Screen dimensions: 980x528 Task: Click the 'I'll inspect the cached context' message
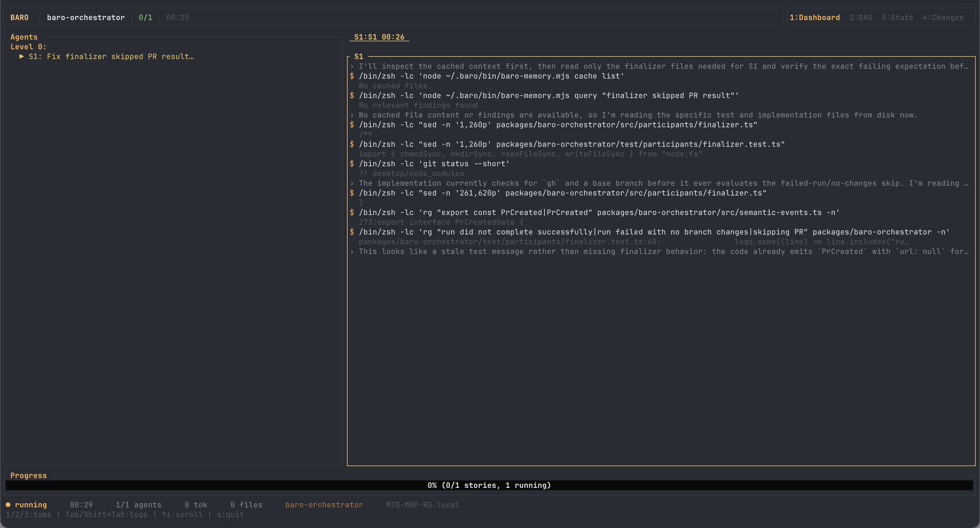coord(663,66)
